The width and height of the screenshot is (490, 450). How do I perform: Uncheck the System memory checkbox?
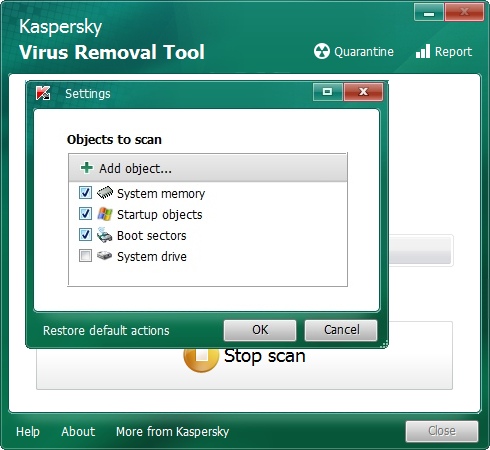click(x=85, y=193)
